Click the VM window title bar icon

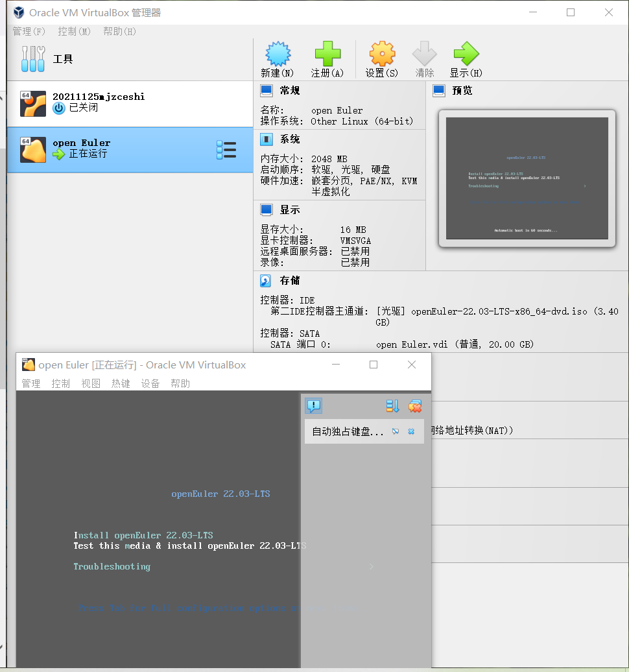(x=29, y=365)
